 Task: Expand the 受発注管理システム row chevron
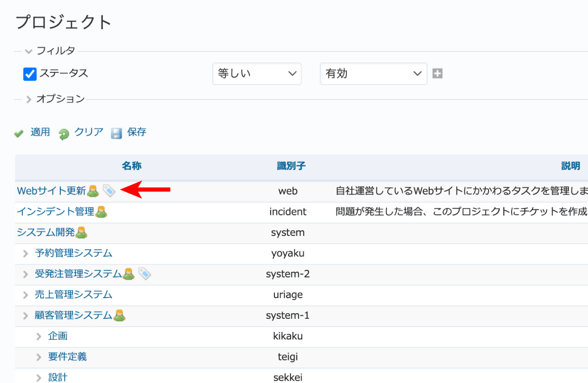25,274
